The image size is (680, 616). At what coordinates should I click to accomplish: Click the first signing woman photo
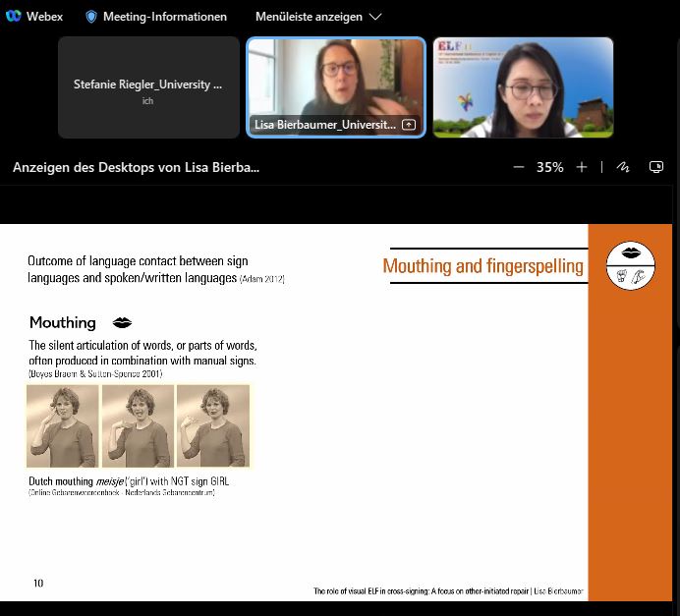(x=63, y=425)
